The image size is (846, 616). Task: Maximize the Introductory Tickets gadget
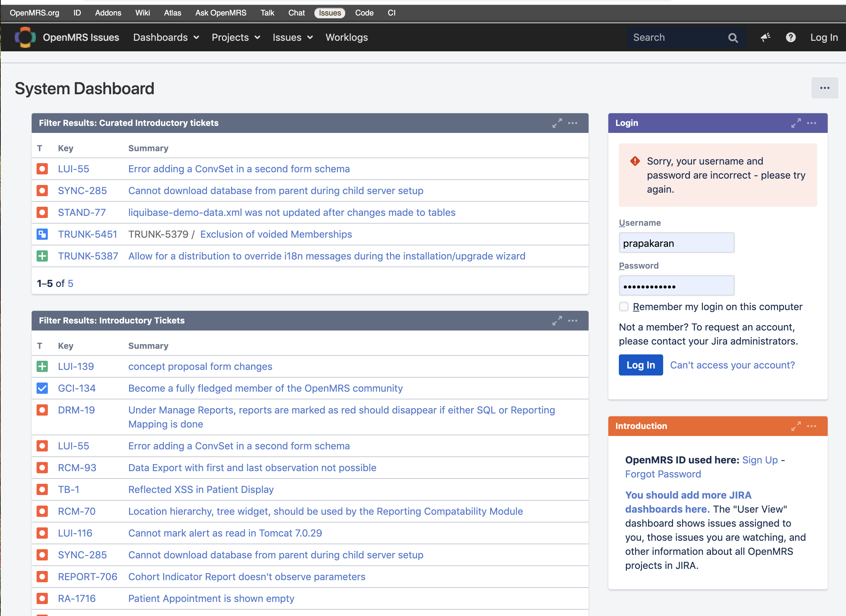[x=557, y=321]
